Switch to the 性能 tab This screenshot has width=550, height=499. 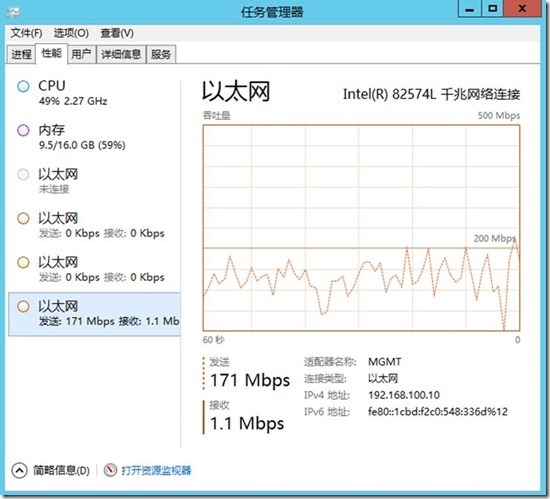coord(51,53)
